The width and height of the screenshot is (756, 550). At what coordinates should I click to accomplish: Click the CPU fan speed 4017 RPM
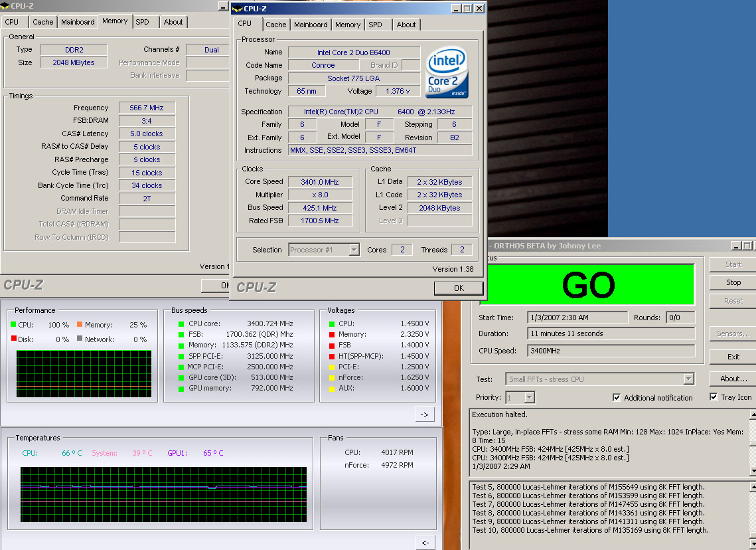(397, 452)
